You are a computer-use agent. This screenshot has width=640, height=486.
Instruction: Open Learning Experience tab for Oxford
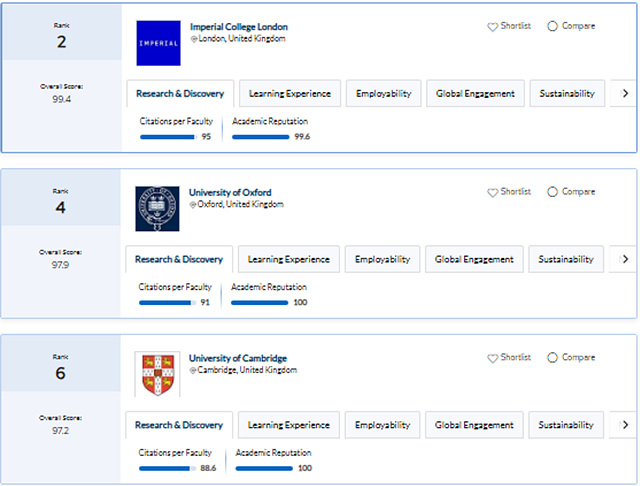[289, 259]
